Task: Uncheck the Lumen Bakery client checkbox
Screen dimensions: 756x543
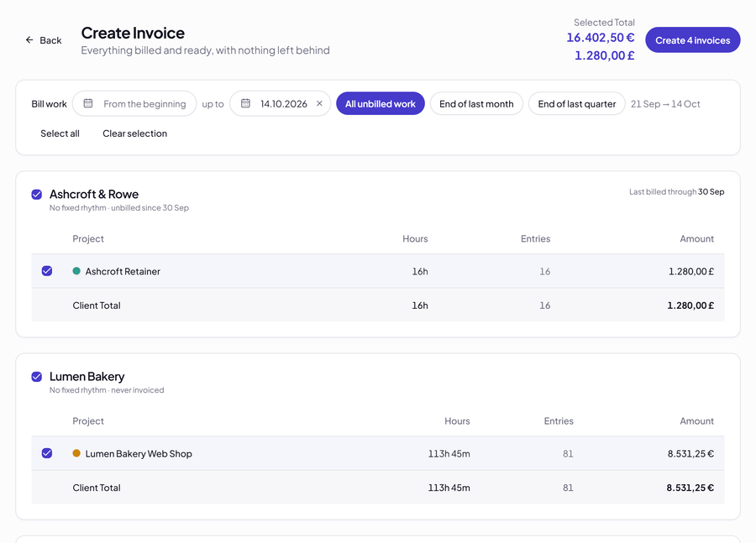Action: (x=37, y=376)
